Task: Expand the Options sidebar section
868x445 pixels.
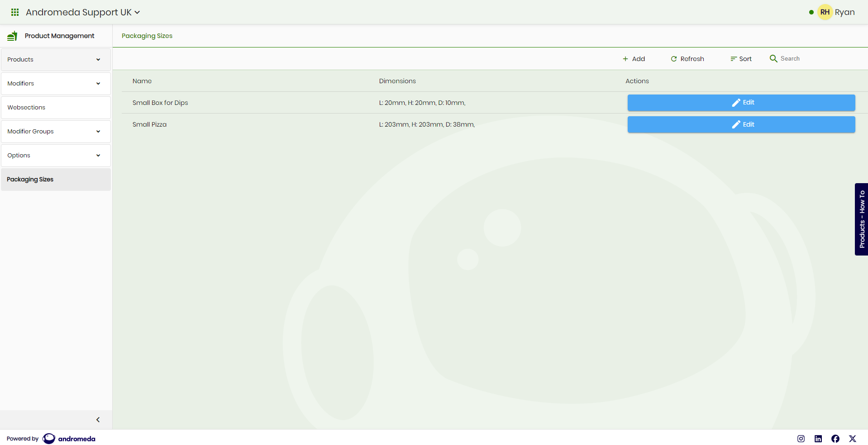Action: click(x=56, y=156)
